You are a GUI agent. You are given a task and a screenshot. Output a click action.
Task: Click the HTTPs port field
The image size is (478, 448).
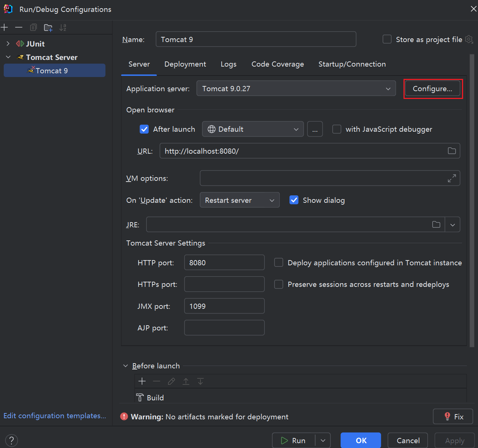[224, 284]
